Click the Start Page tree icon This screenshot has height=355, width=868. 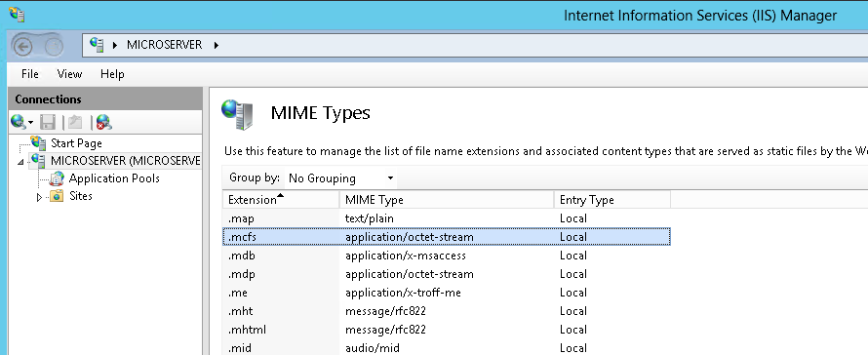pos(38,143)
